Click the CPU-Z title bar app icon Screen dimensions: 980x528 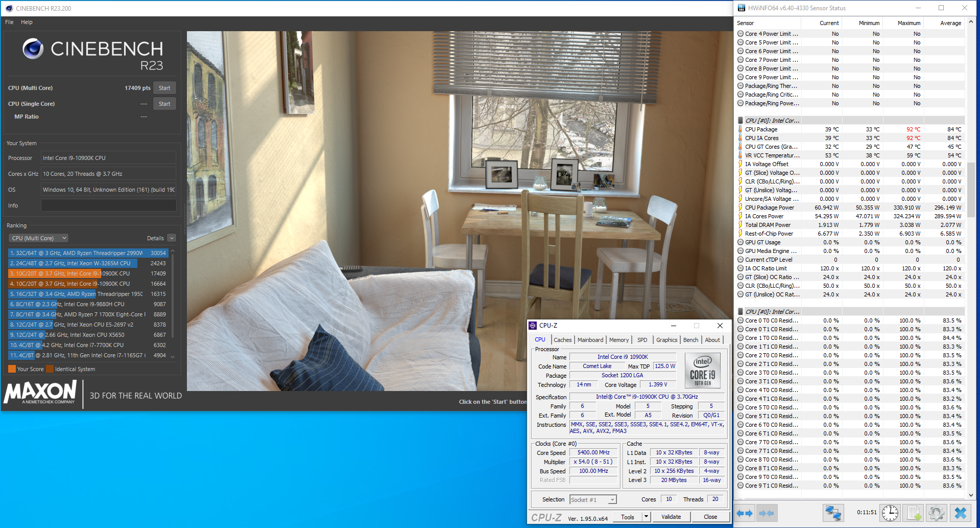533,326
